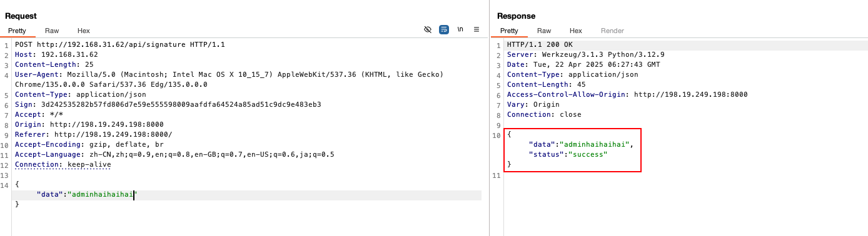Image resolution: width=868 pixels, height=236 pixels.
Task: Toggle the \n show line breaks button
Action: [460, 29]
